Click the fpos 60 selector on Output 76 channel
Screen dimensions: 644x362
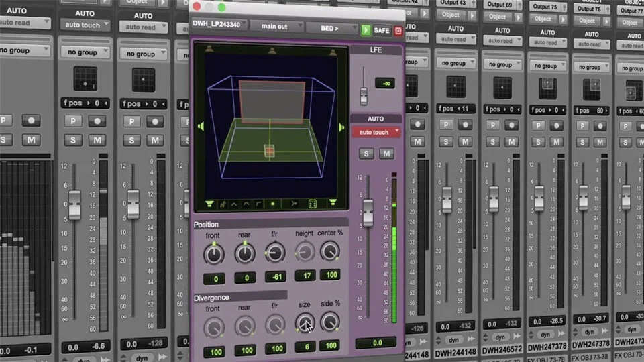click(592, 111)
